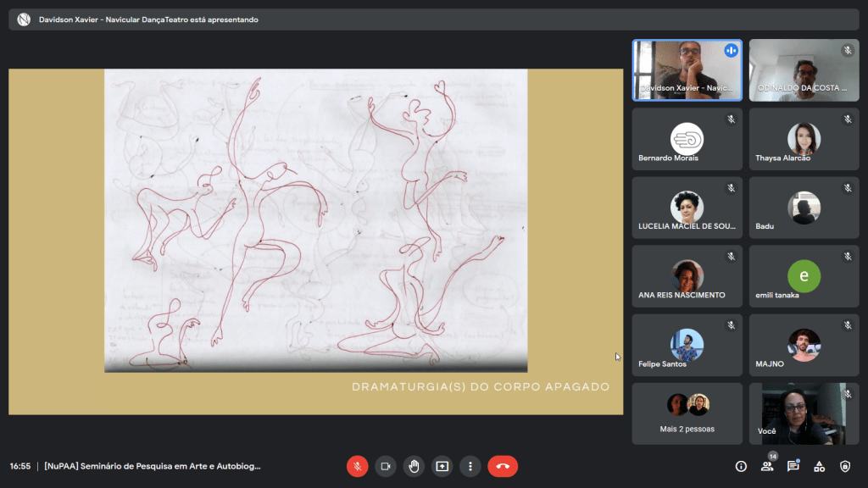Open the activities panel
Screen dimensions: 868x488
tap(819, 466)
